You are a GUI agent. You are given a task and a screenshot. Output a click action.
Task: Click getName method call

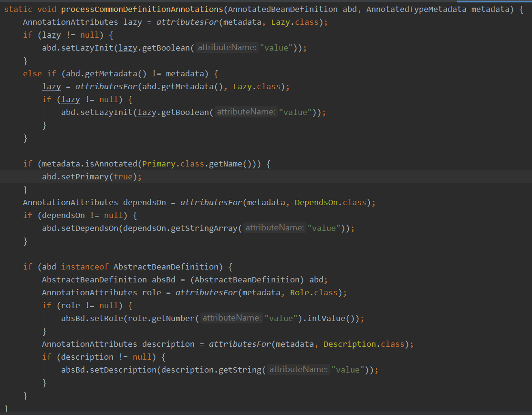tap(226, 164)
